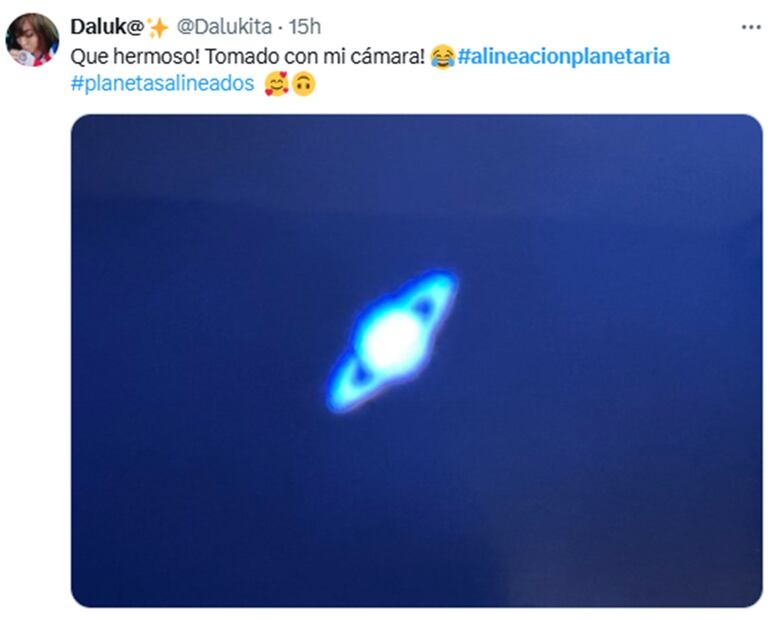Click the smiling face with hearts emoji
Image resolution: width=775 pixels, height=620 pixels.
coord(277,84)
